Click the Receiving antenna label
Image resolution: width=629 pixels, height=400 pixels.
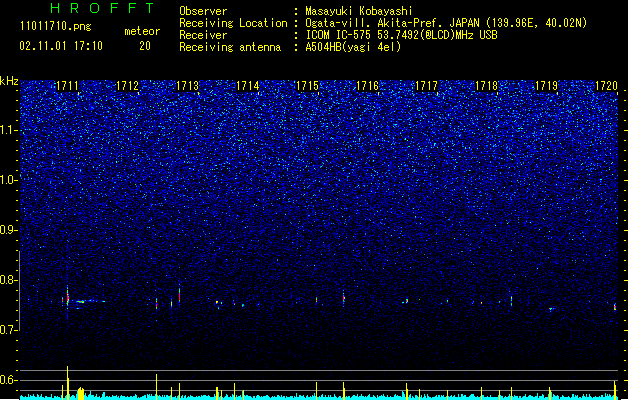tap(230, 47)
